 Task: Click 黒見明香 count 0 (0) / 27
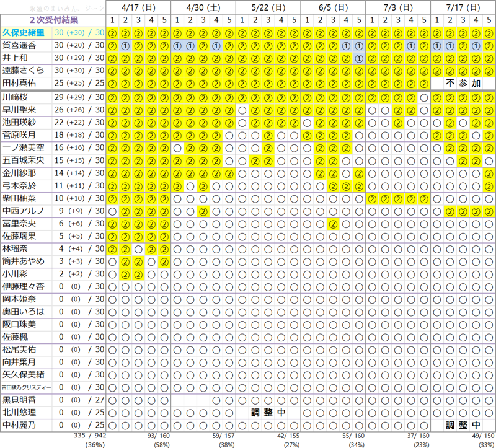(x=82, y=400)
